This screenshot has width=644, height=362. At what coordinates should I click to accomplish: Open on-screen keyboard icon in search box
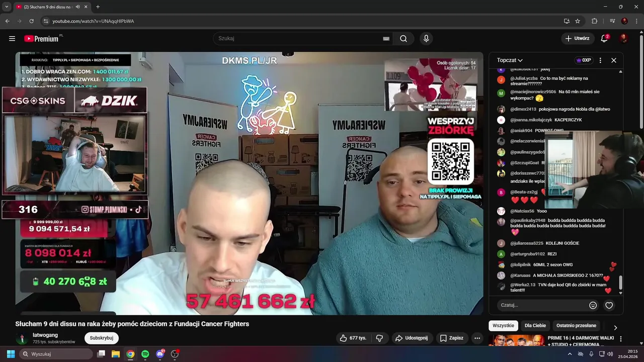point(386,39)
